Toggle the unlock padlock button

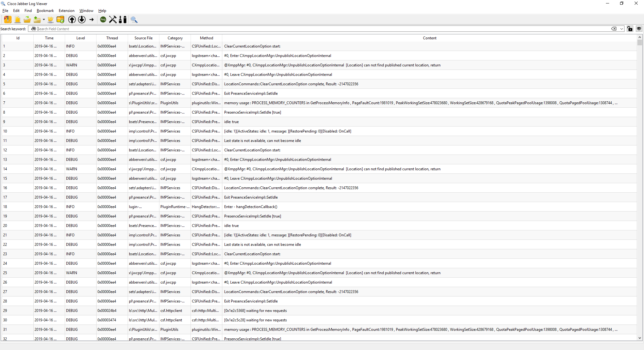click(630, 29)
